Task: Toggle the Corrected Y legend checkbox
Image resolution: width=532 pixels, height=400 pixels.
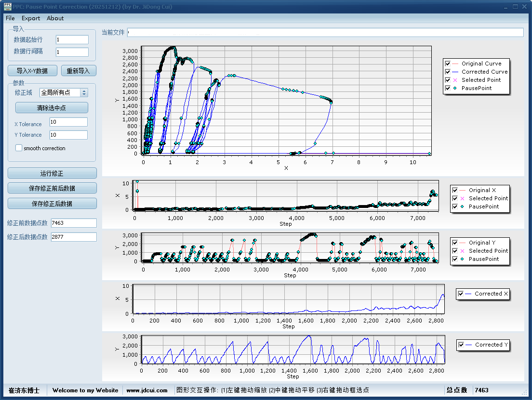Action: pos(461,345)
